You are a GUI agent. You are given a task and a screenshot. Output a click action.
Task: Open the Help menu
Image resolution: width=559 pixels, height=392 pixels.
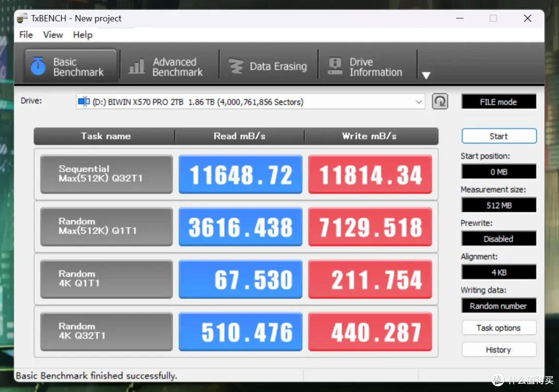[83, 35]
